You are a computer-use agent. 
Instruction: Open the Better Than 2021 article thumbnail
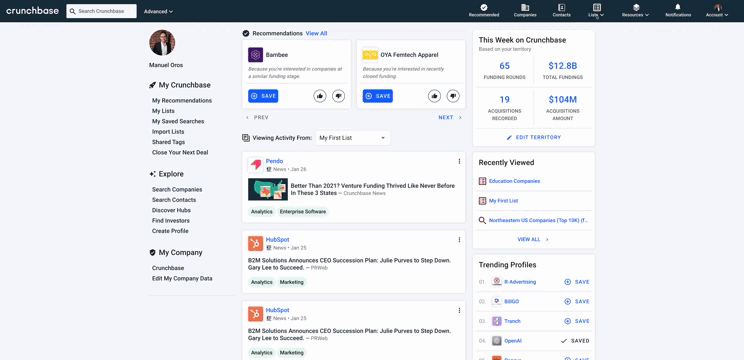268,189
